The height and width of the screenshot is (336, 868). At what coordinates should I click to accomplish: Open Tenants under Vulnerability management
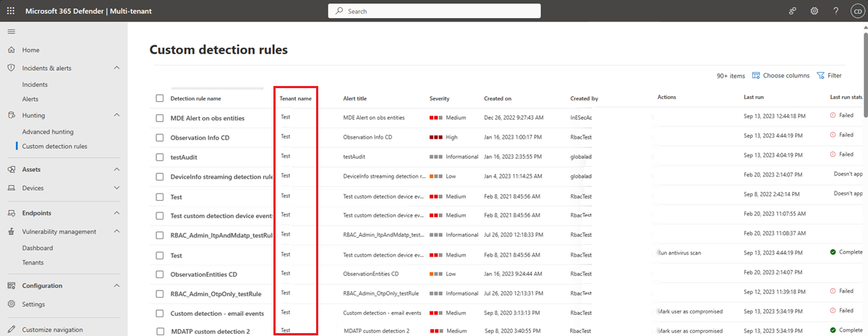click(33, 262)
